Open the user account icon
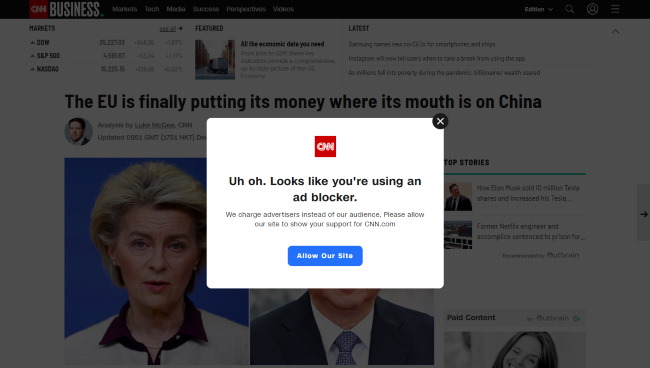This screenshot has height=368, width=650. coord(592,9)
